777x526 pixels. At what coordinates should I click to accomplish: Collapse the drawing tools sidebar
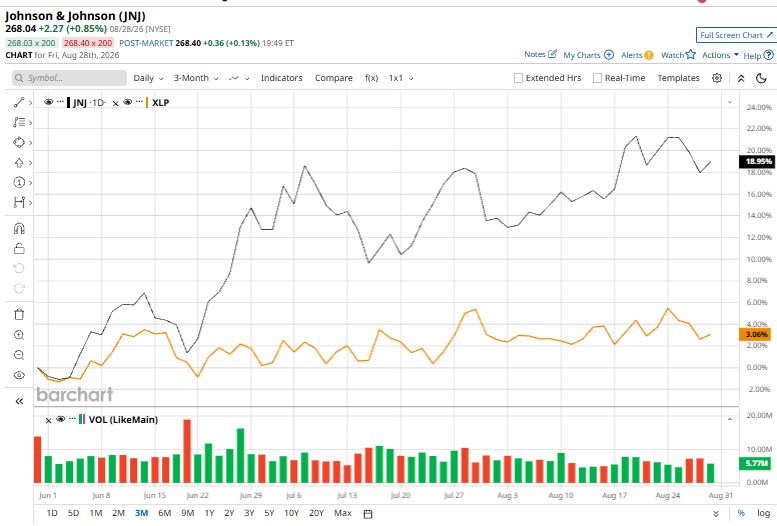[x=19, y=401]
